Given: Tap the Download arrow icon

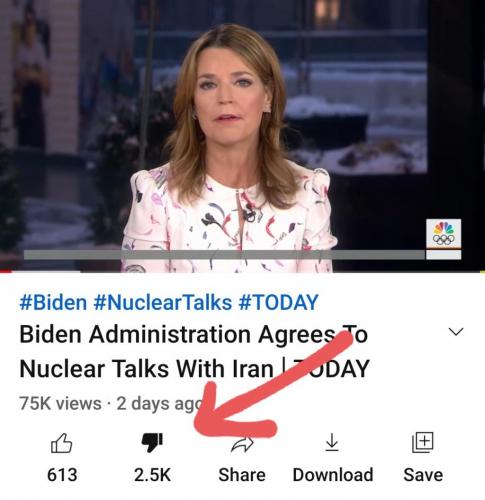Looking at the screenshot, I should click(332, 442).
